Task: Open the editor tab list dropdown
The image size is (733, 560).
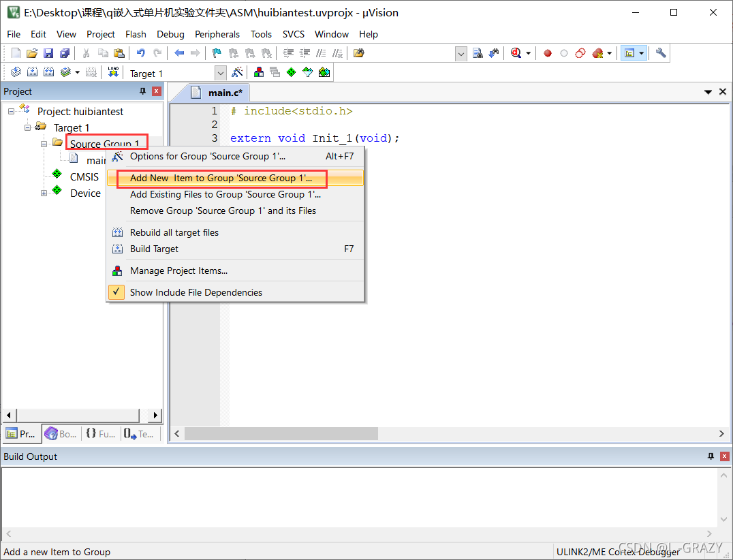Action: point(708,92)
